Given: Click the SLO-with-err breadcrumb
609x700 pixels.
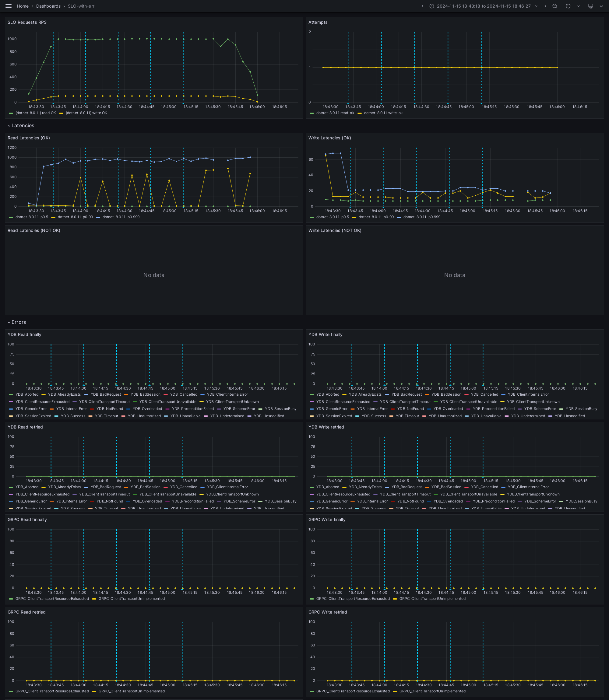Looking at the screenshot, I should (x=81, y=6).
